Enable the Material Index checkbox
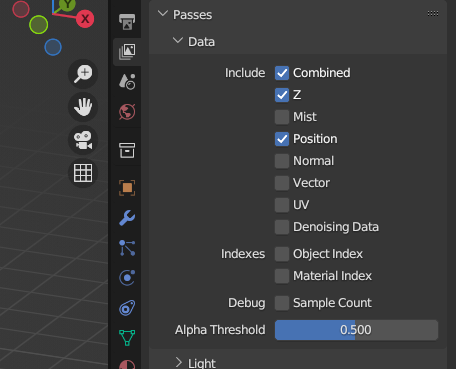This screenshot has width=456, height=369. click(282, 276)
